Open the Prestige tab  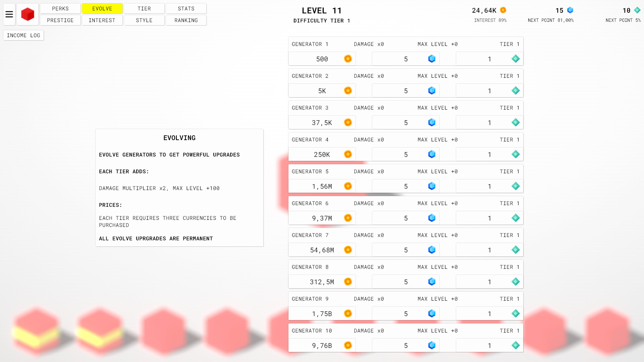pyautogui.click(x=60, y=20)
